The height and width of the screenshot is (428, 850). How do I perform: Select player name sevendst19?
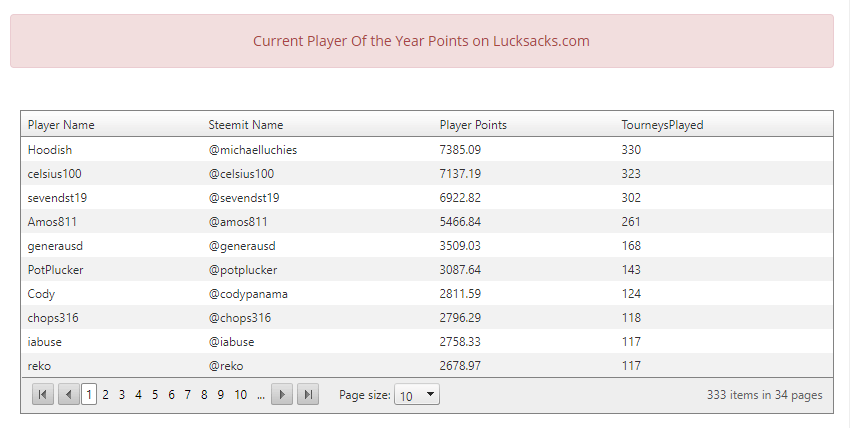coord(57,198)
